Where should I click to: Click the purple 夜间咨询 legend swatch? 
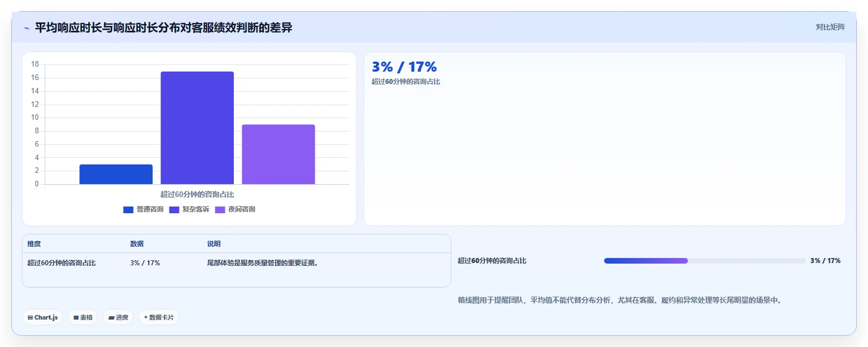point(220,210)
